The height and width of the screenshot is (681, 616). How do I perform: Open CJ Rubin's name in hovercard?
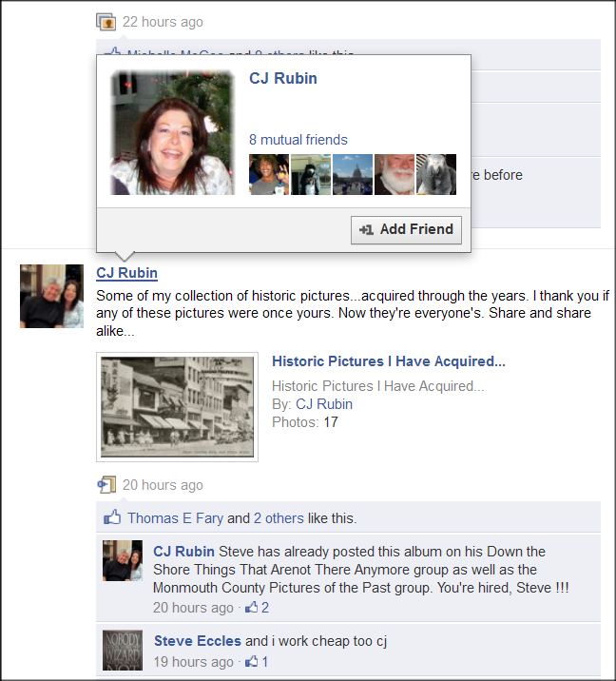pyautogui.click(x=283, y=78)
